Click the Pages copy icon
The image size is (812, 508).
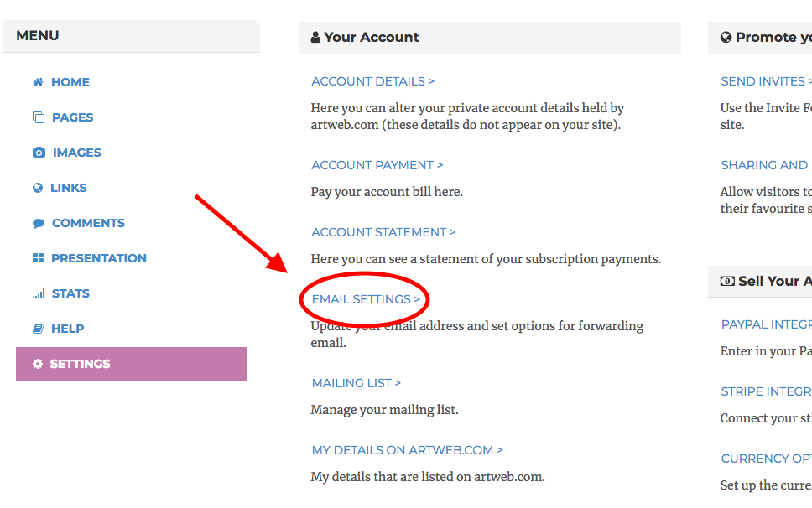pos(38,117)
